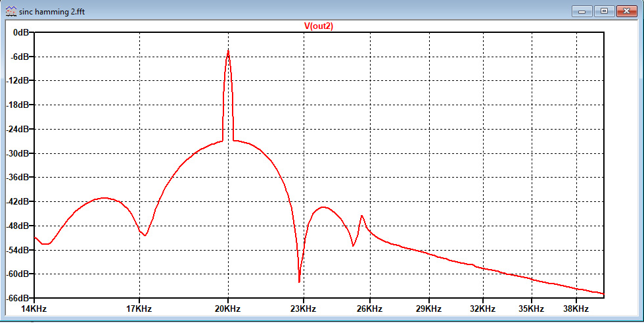Click the -42dB vertical axis label
Image resolution: width=644 pixels, height=323 pixels.
[x=18, y=201]
